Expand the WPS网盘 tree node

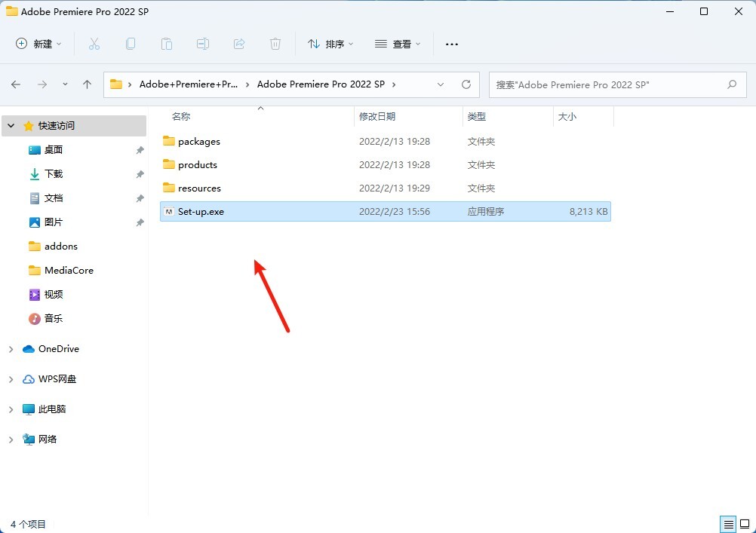coord(11,380)
